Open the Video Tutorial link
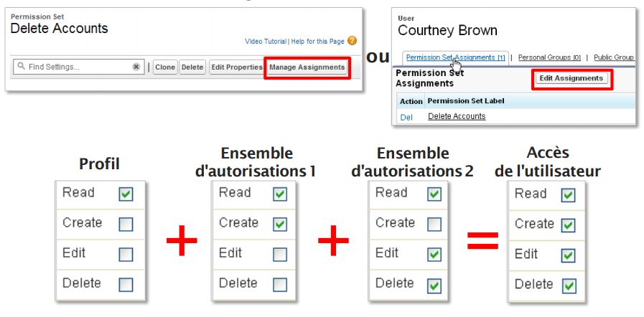 click(266, 42)
